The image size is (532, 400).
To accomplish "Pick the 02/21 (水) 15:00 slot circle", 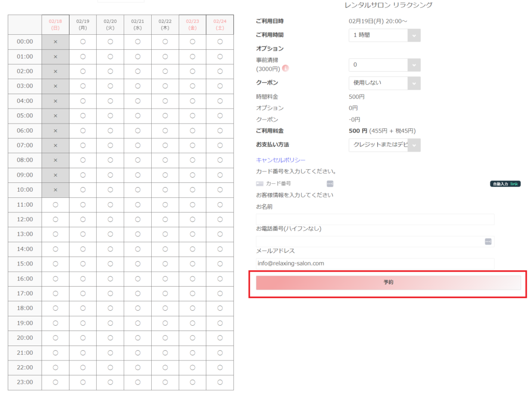I will pos(138,264).
